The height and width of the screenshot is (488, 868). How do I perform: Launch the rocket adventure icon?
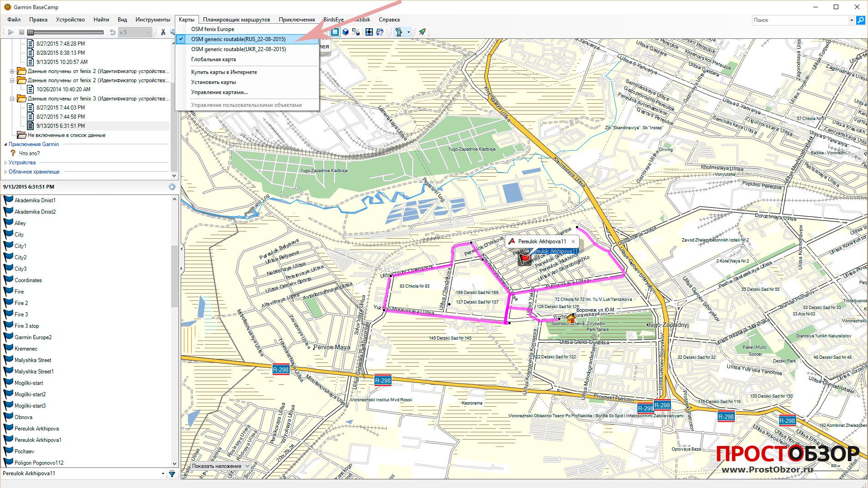click(x=422, y=32)
